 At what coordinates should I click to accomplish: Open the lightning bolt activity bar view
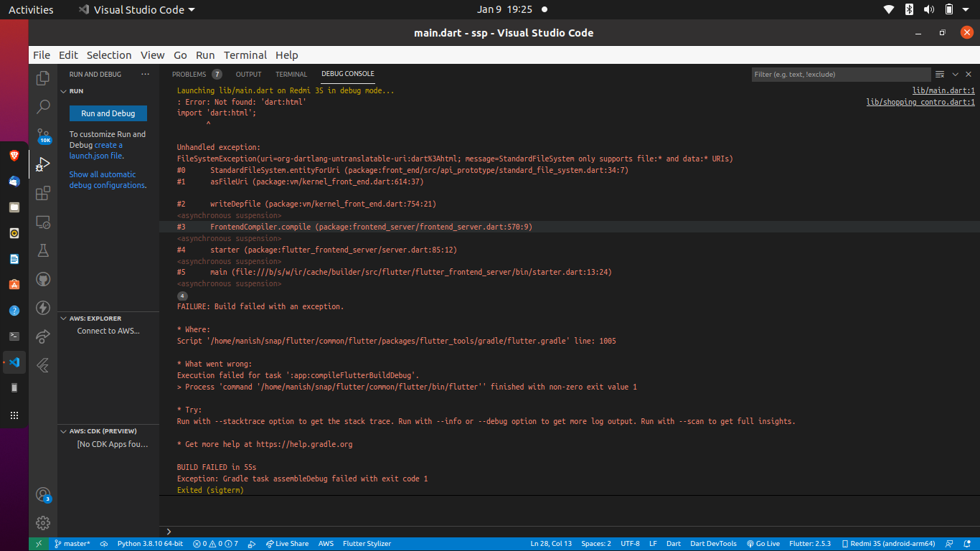coord(43,308)
